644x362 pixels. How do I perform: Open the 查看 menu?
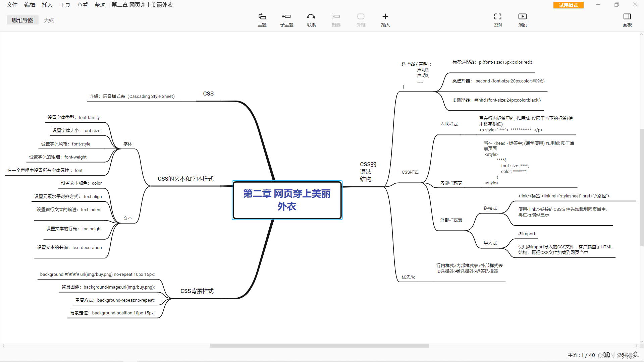(83, 5)
